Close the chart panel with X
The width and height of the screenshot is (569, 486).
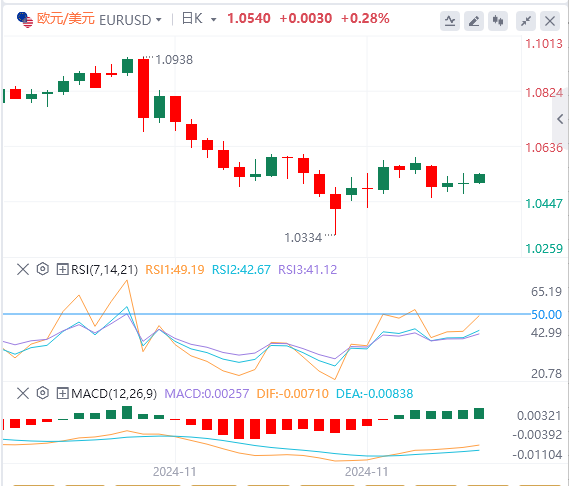tap(550, 21)
